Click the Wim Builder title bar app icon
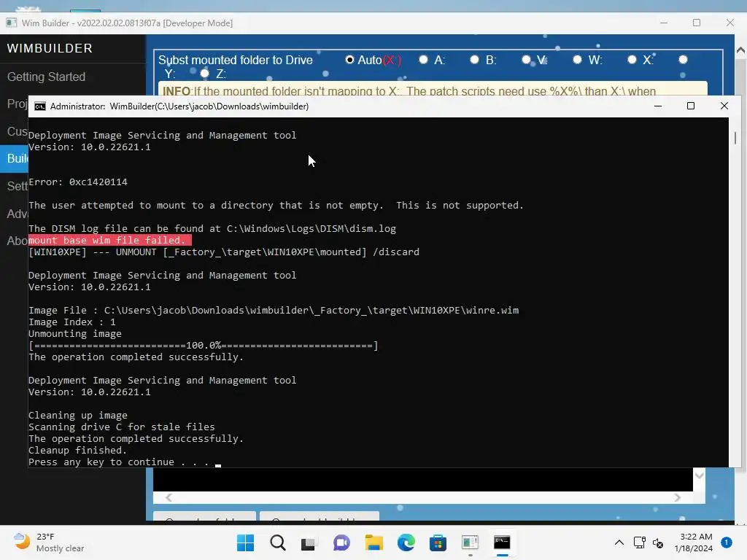This screenshot has width=747, height=560. click(x=12, y=23)
